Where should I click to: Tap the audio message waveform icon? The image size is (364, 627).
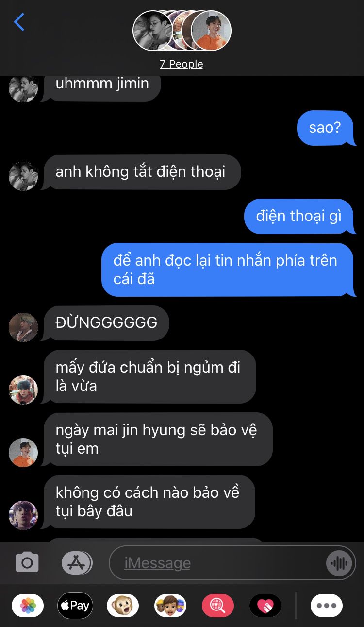338,563
